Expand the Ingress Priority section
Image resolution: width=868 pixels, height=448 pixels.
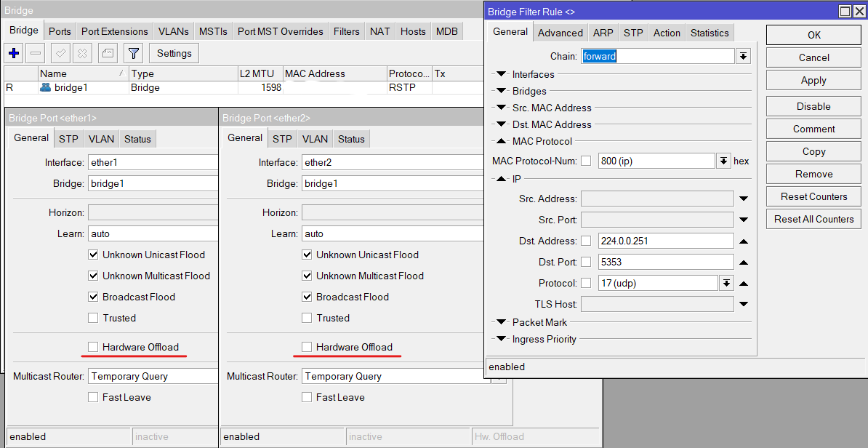point(502,339)
